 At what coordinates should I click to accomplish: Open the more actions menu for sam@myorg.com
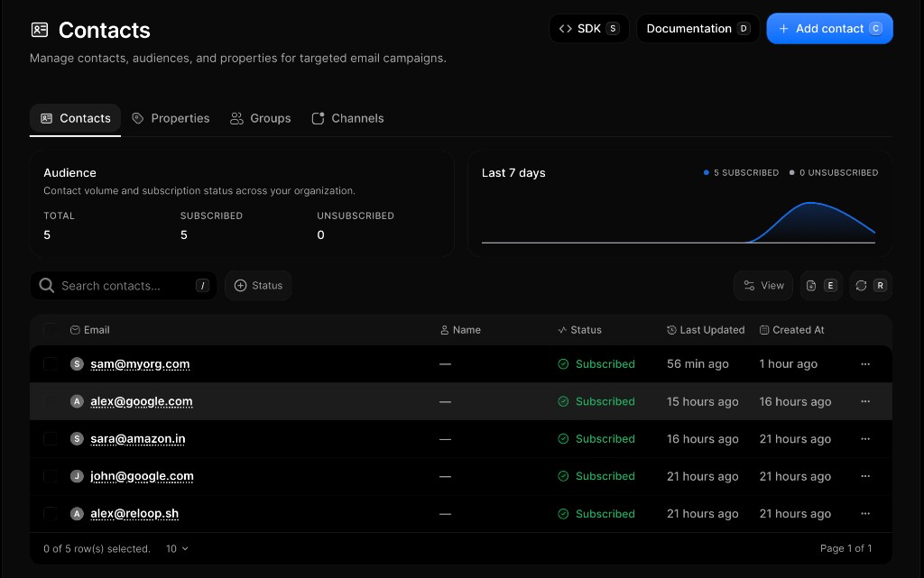point(865,363)
